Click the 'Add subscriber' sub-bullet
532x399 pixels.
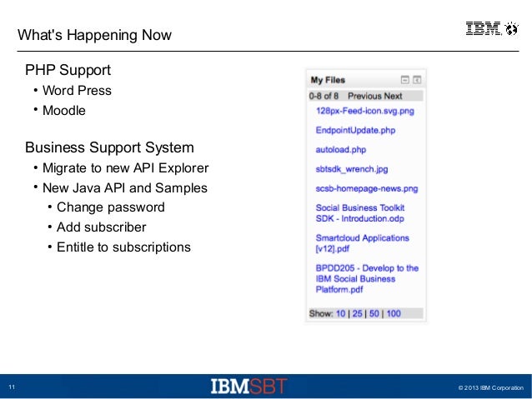pos(102,227)
